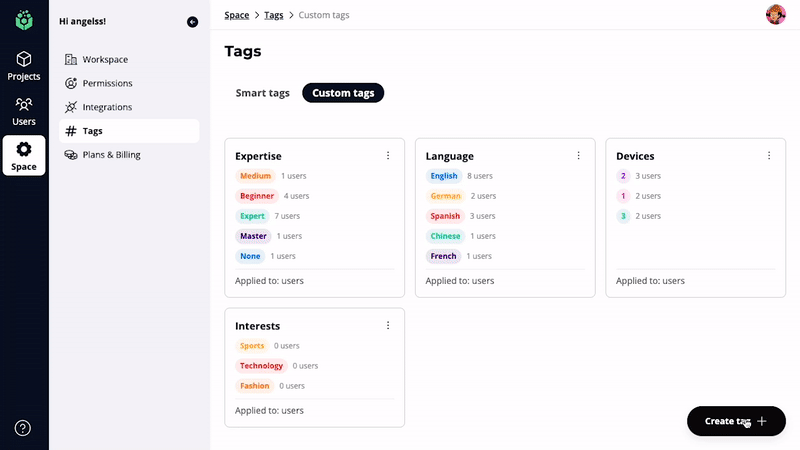Open the Permissions settings page
The height and width of the screenshot is (450, 800).
click(x=106, y=83)
